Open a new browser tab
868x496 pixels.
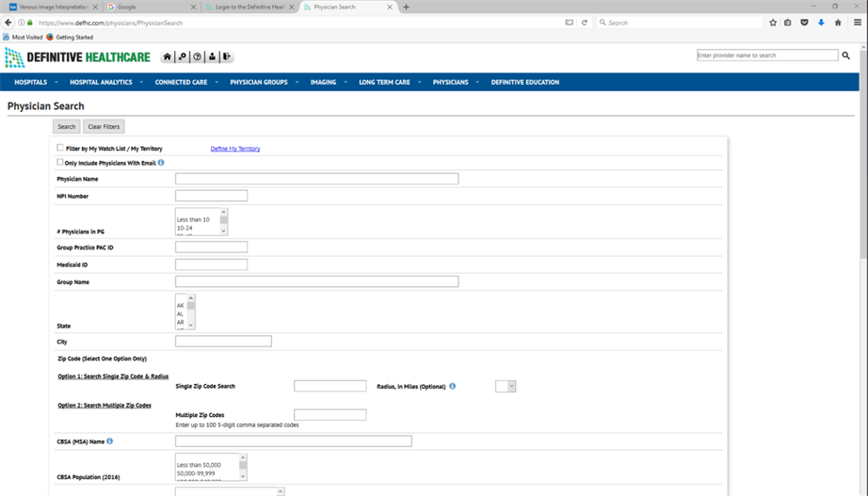pos(407,8)
